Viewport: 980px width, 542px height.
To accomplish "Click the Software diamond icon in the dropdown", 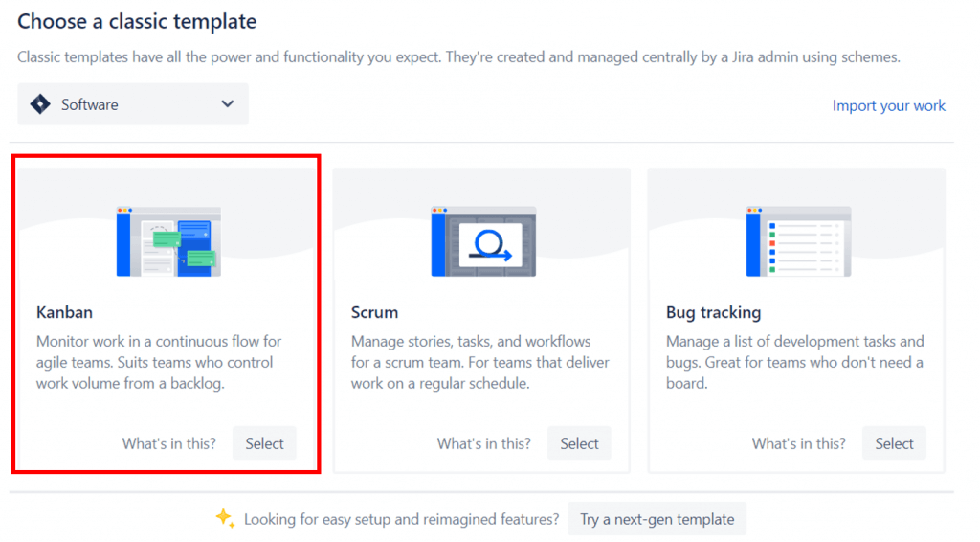I will (x=40, y=104).
